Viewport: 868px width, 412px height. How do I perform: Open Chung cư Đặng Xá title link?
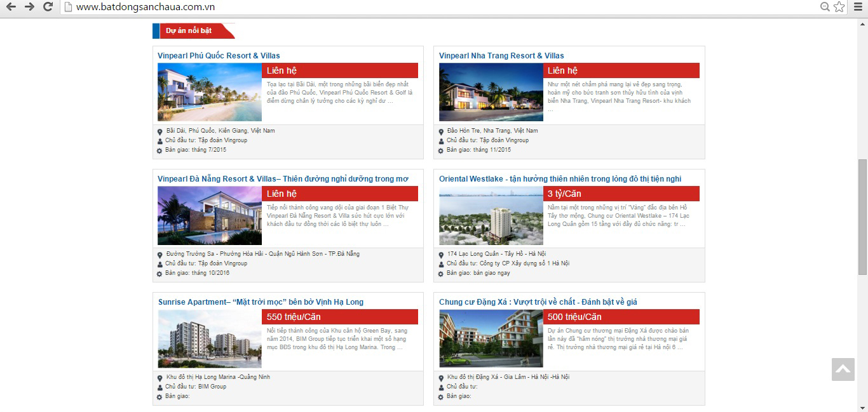pyautogui.click(x=538, y=302)
